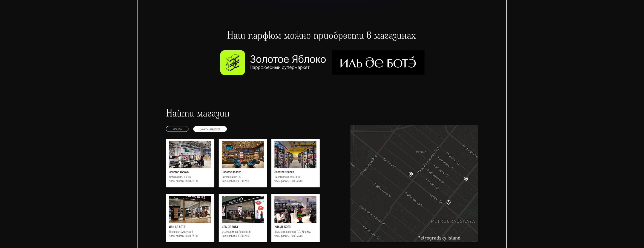Select map pin below Ordinarnaya street label
The height and width of the screenshot is (248, 644).
466,179
